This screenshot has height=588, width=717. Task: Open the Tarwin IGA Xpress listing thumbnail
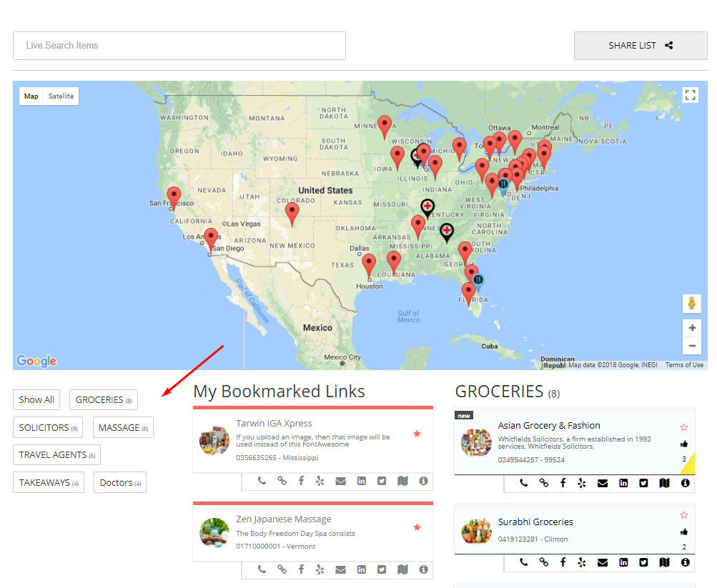(x=214, y=440)
